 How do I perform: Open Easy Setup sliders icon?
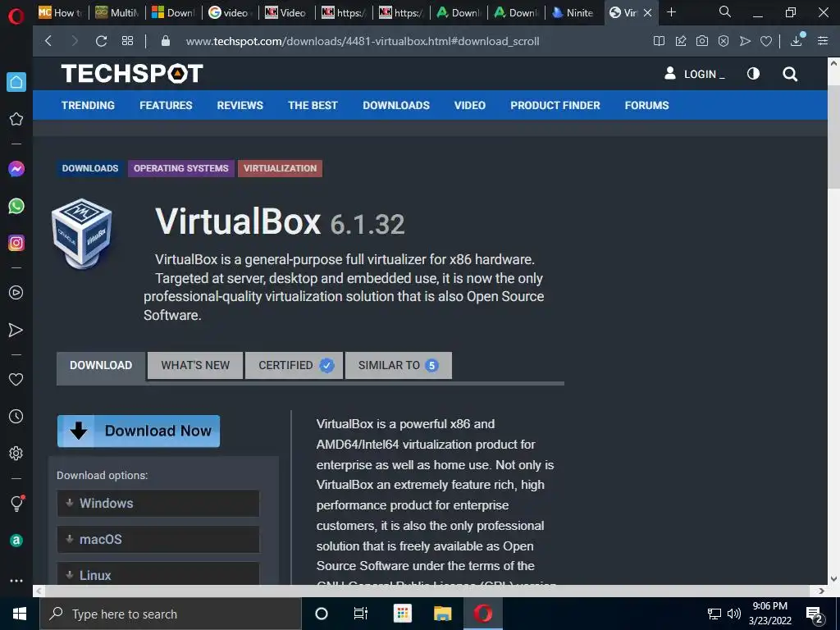823,41
